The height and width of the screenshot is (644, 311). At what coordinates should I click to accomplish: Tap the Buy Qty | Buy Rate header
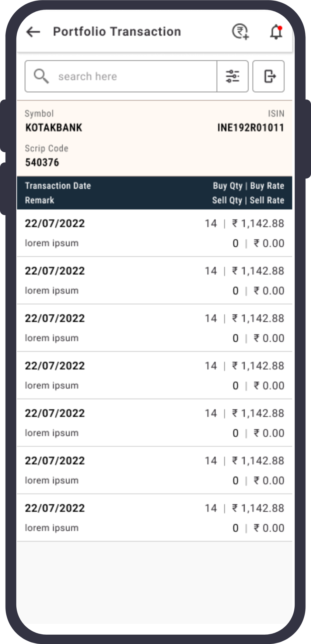point(248,186)
